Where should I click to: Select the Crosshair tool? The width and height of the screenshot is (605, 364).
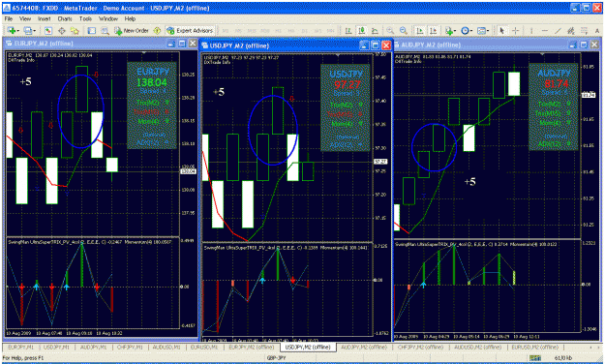(x=516, y=30)
